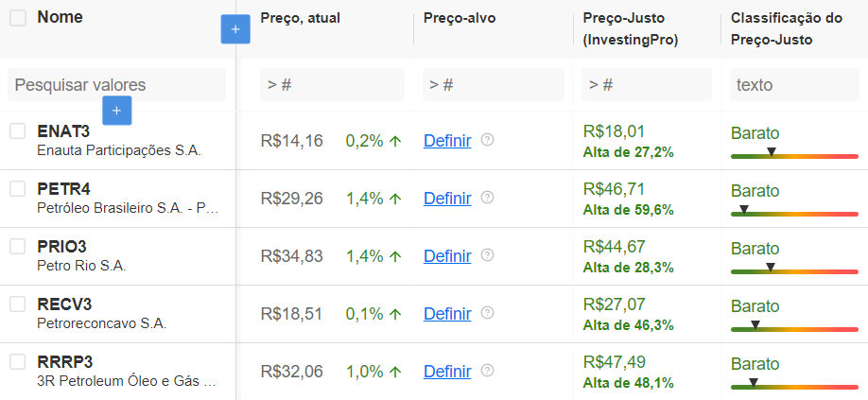868x400 pixels.
Task: Click the Preço-Justo filter input field
Action: coord(647,85)
